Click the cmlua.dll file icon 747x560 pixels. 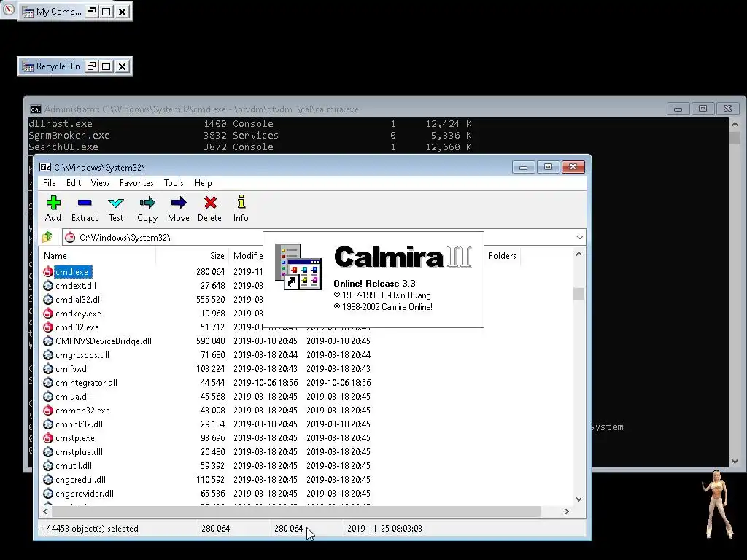click(x=48, y=396)
